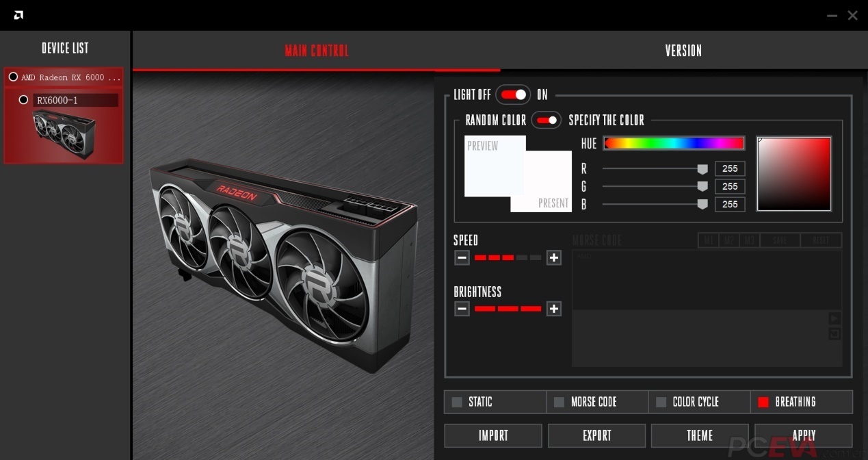Select the graphics card thumbnail in device list
Screen dimensions: 868x460
pos(64,134)
